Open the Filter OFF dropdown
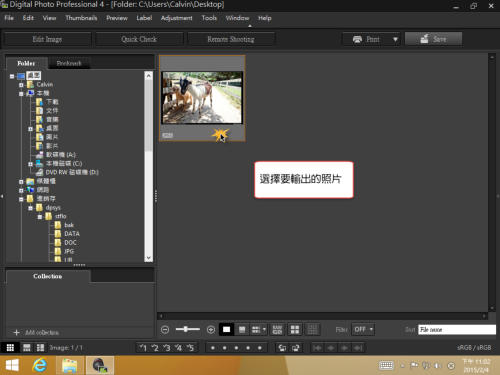Image resolution: width=500 pixels, height=375 pixels. pos(363,330)
